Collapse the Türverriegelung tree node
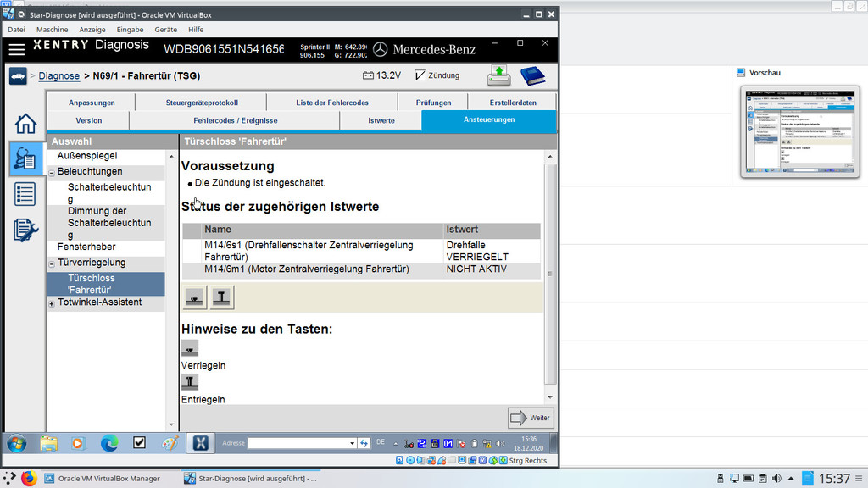This screenshot has width=868, height=488. [x=52, y=264]
